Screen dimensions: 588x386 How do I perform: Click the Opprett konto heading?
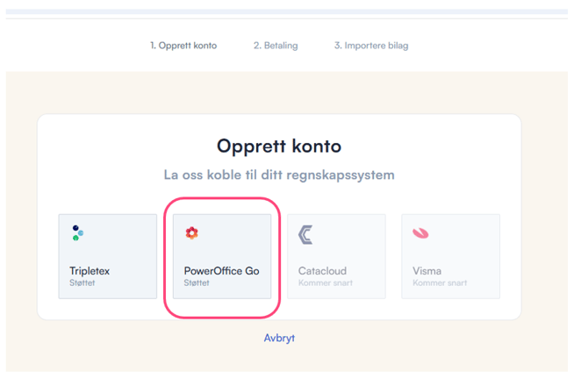[x=279, y=146]
